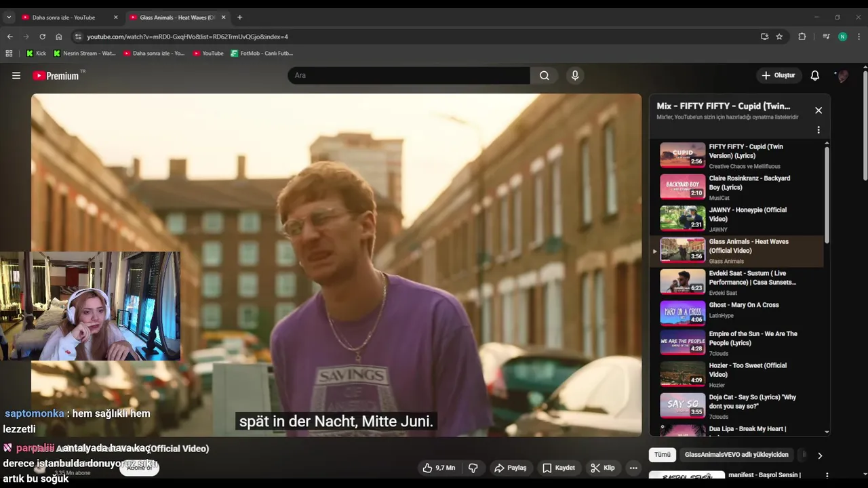The width and height of the screenshot is (868, 488).
Task: Click the Mix - FIFTY FIFTY - Cupid title
Action: pyautogui.click(x=723, y=106)
